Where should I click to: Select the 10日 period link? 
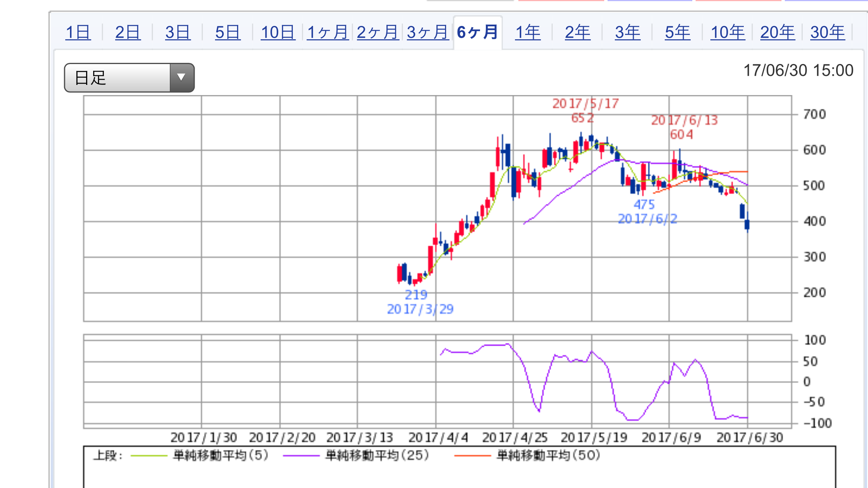[x=278, y=32]
